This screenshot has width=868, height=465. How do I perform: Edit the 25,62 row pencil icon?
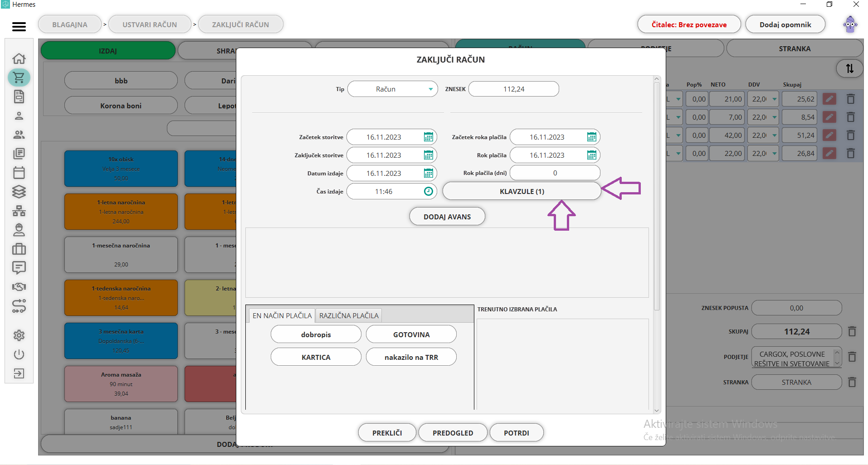pos(829,99)
